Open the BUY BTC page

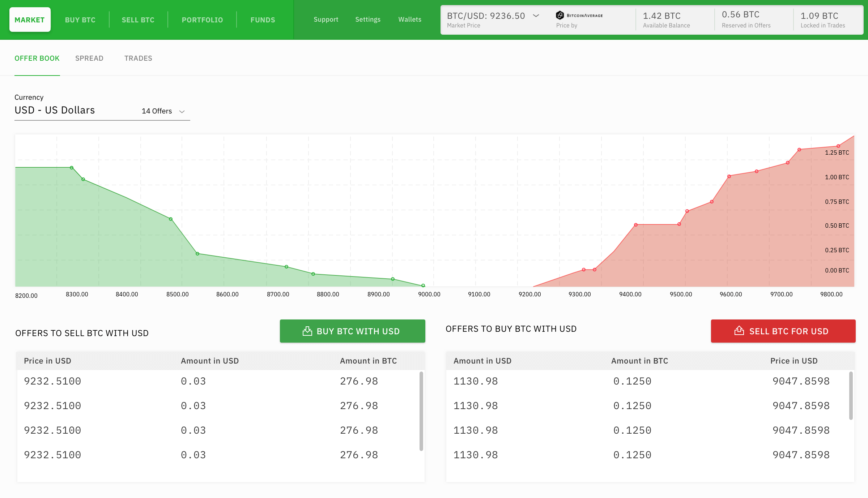click(80, 20)
